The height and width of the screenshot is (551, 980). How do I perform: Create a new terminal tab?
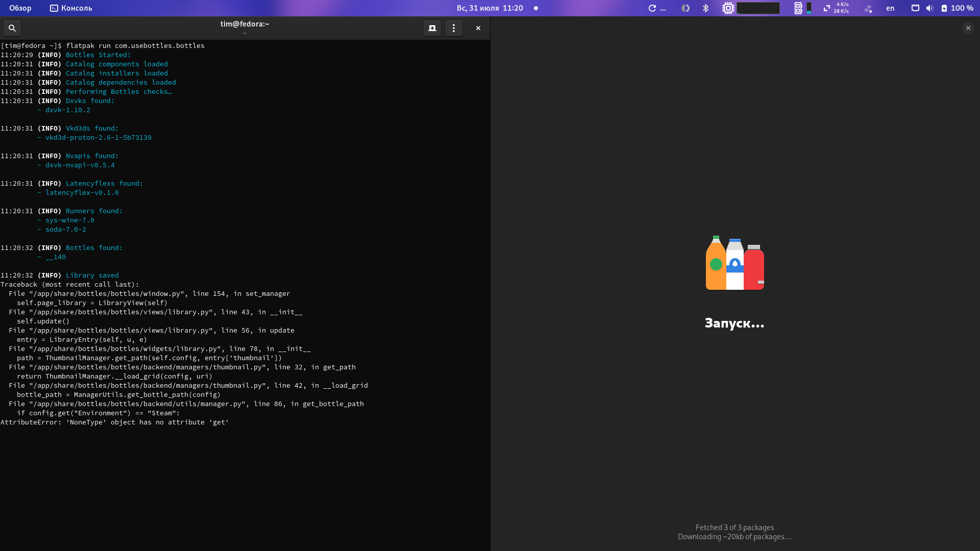(432, 28)
